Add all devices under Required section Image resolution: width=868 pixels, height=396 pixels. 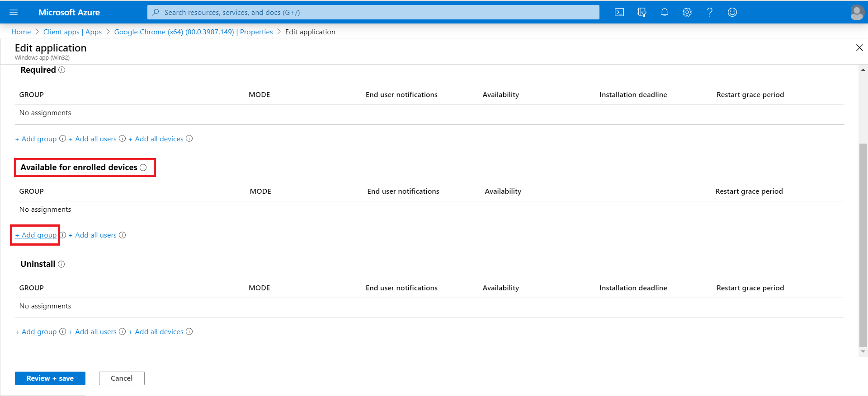click(x=156, y=139)
